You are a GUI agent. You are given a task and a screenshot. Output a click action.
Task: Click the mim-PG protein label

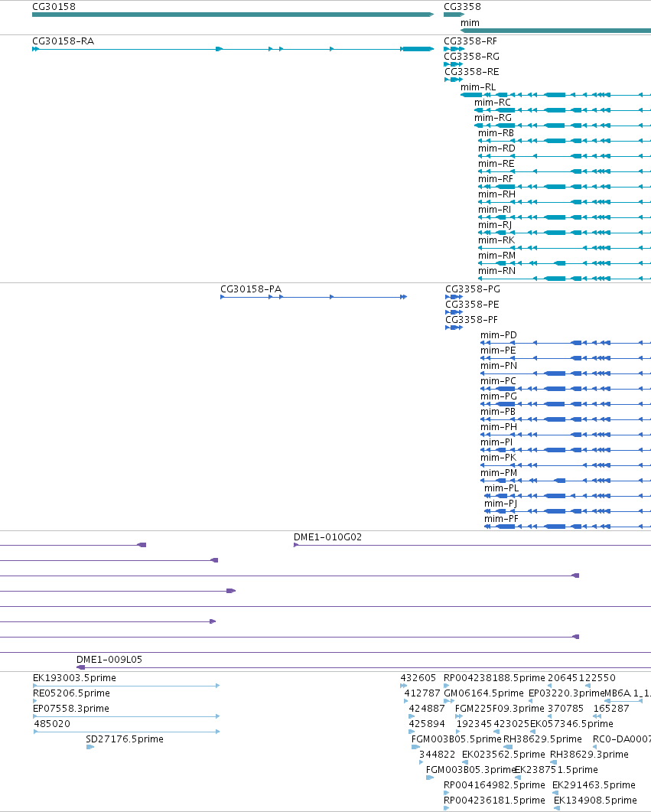coord(498,396)
